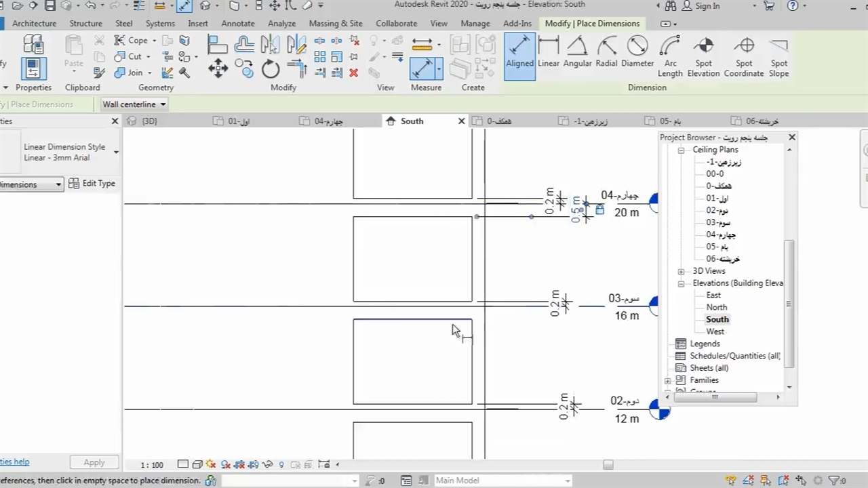Click the red Delete icon
The image size is (868, 488).
point(353,73)
